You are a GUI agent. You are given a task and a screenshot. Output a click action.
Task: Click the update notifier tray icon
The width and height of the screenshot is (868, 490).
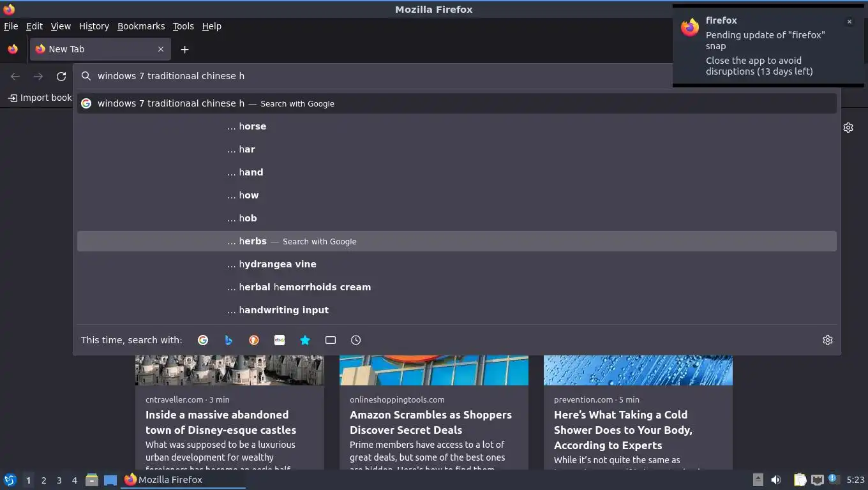click(x=833, y=479)
